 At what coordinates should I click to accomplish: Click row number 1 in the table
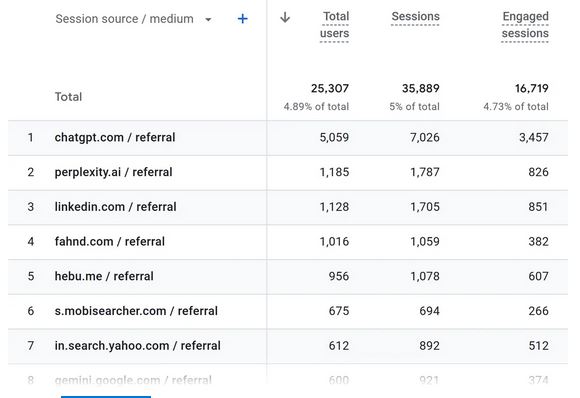click(31, 138)
